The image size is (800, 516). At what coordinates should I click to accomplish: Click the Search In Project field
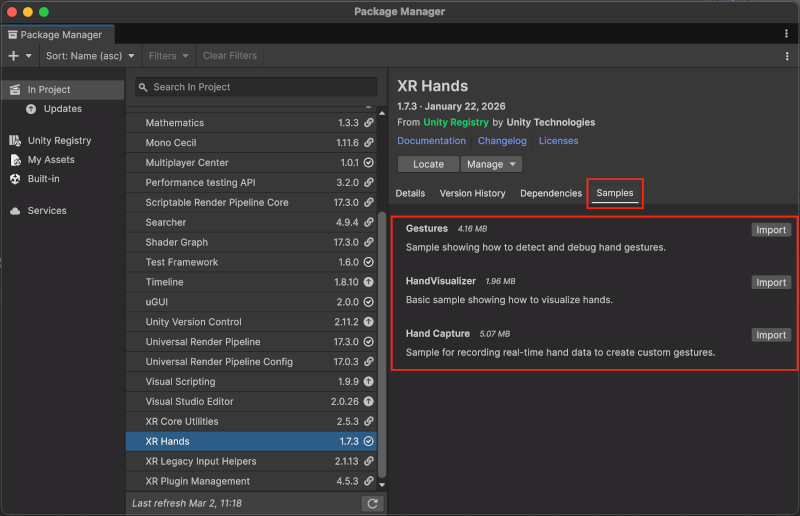click(257, 87)
